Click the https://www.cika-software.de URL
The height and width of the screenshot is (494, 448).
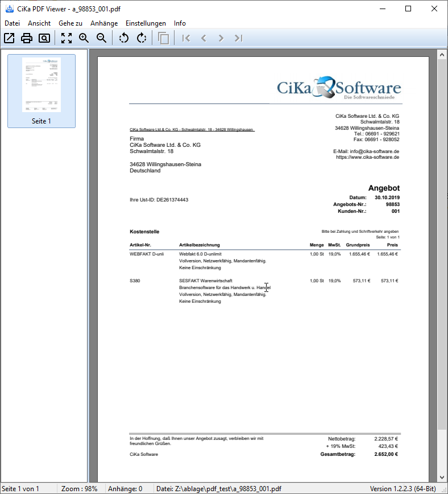click(367, 157)
